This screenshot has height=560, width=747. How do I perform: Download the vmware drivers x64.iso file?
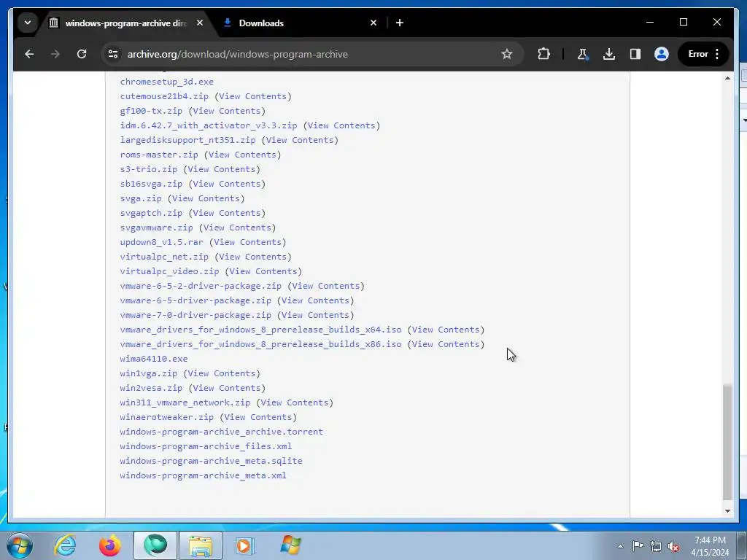[x=260, y=330]
